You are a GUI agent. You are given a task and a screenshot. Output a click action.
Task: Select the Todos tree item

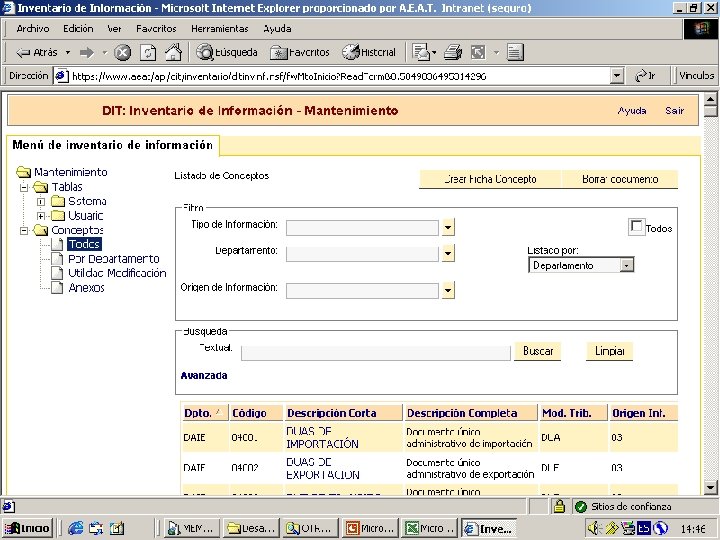pos(84,244)
